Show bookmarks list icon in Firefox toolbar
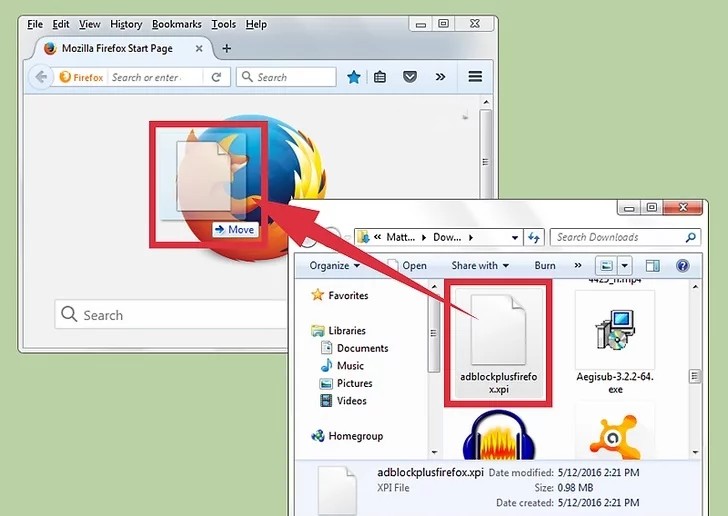This screenshot has height=516, width=728. pos(380,77)
